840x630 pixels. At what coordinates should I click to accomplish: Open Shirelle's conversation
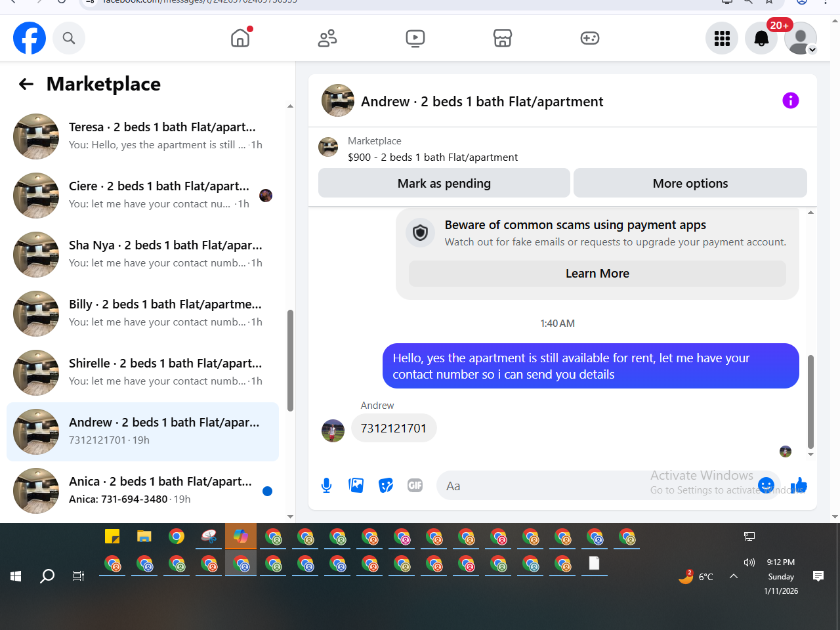pos(142,372)
